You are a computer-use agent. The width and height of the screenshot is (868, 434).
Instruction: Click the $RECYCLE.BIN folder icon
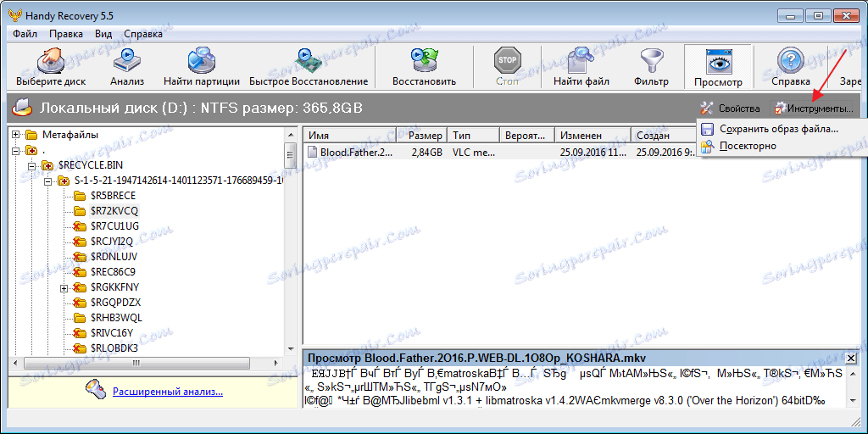[47, 165]
